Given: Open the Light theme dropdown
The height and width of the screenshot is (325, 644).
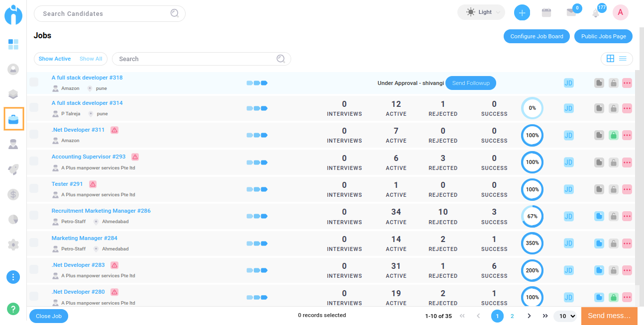Looking at the screenshot, I should pyautogui.click(x=481, y=12).
